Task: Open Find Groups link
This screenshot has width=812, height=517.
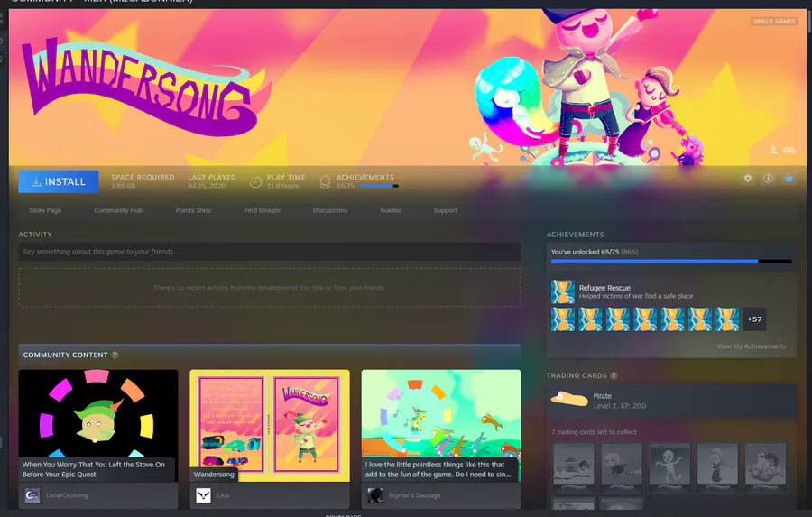Action: 262,210
